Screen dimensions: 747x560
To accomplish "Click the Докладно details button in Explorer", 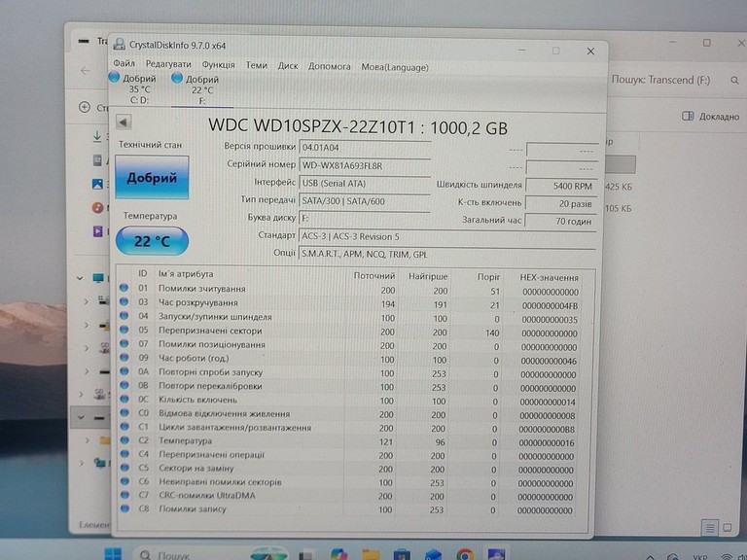I will [711, 117].
